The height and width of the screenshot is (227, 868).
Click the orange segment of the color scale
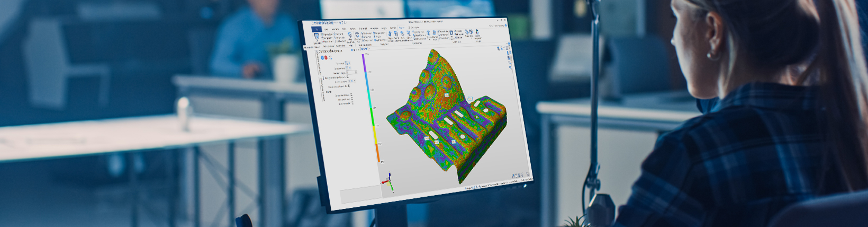(378, 153)
